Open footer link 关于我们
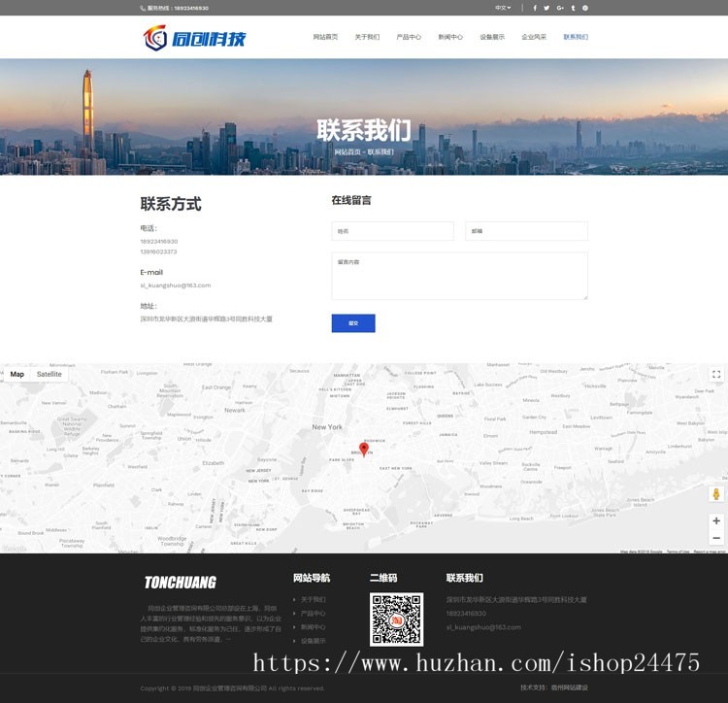728x703 pixels. pos(313,599)
